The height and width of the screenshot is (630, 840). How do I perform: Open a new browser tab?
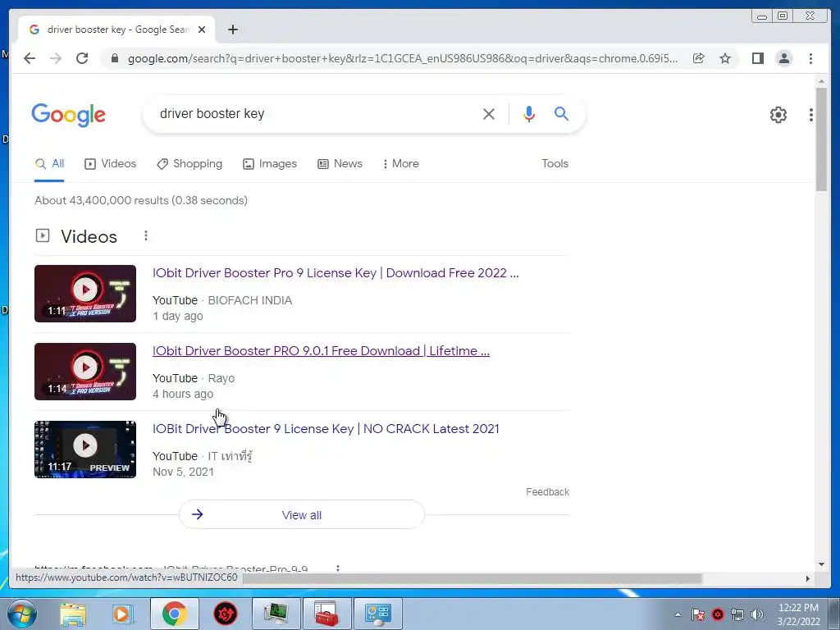tap(232, 30)
